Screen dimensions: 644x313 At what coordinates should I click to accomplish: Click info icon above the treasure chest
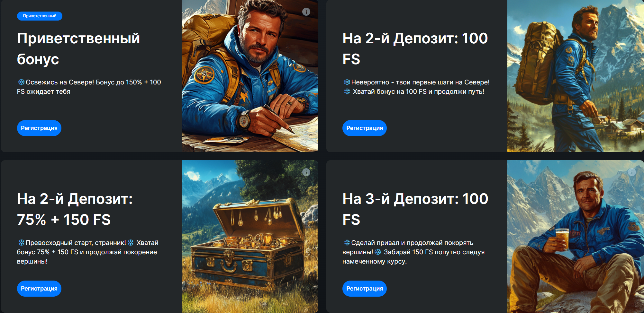tap(306, 172)
